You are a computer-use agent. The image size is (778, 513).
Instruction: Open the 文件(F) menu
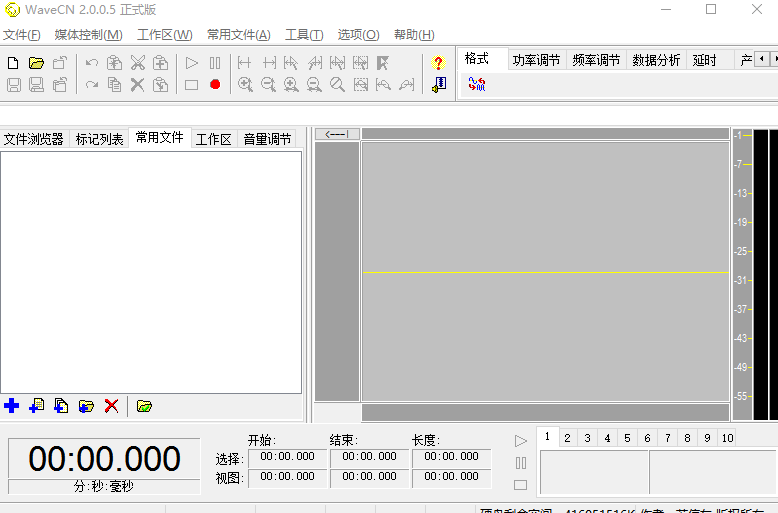pos(22,35)
